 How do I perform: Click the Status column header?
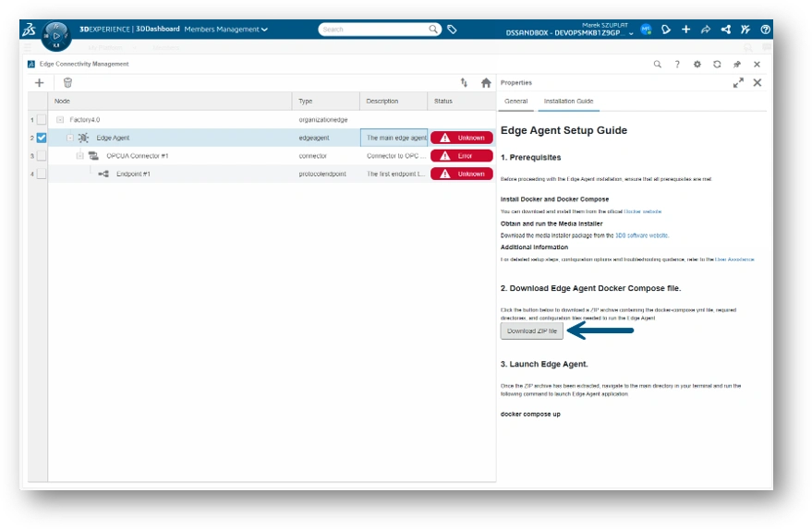(461, 102)
